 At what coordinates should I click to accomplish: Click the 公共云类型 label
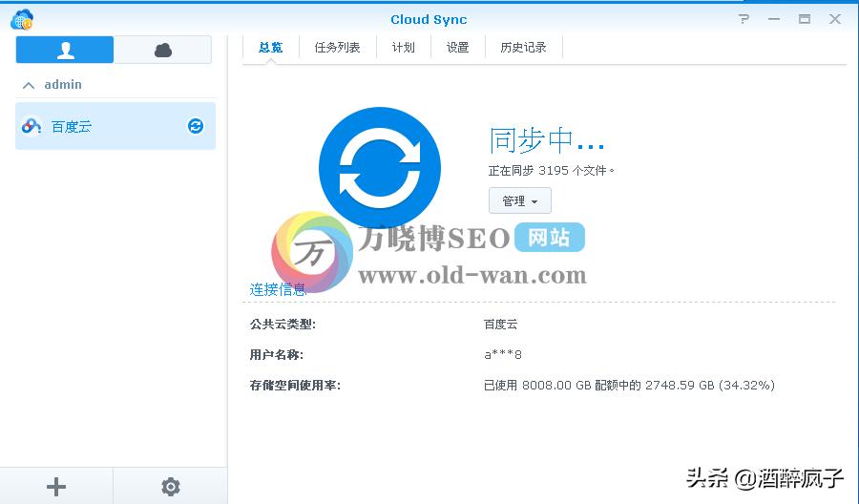[x=283, y=325]
